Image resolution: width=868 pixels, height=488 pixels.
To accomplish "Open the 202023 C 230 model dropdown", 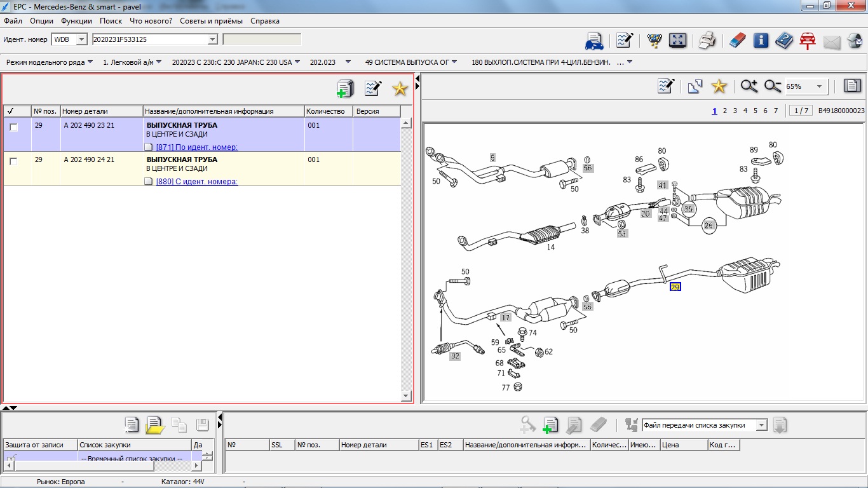I will point(297,62).
